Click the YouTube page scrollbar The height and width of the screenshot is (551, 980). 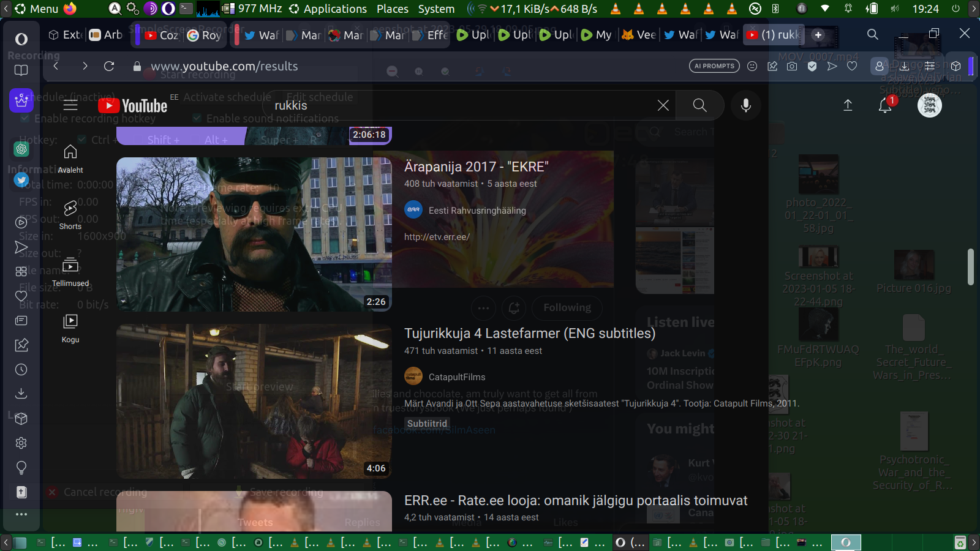pos(970,266)
